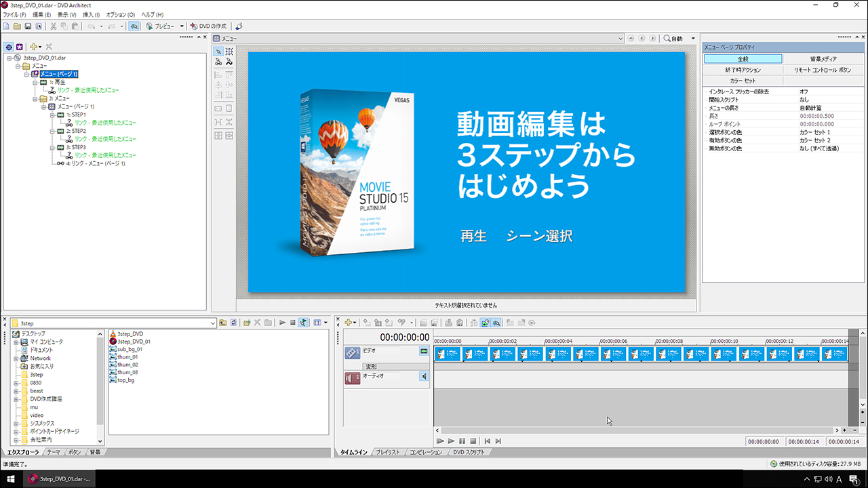Toggle the audio track speaker mute icon
The image size is (868, 488).
424,376
